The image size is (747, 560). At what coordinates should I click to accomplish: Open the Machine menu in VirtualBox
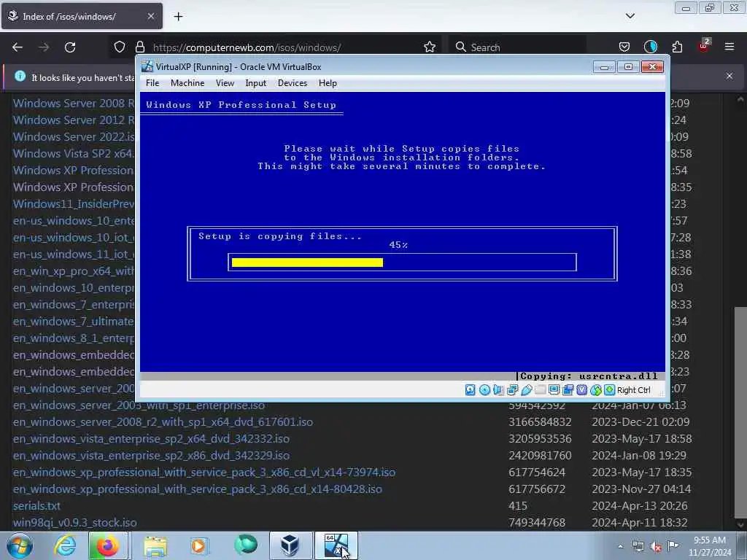tap(187, 83)
